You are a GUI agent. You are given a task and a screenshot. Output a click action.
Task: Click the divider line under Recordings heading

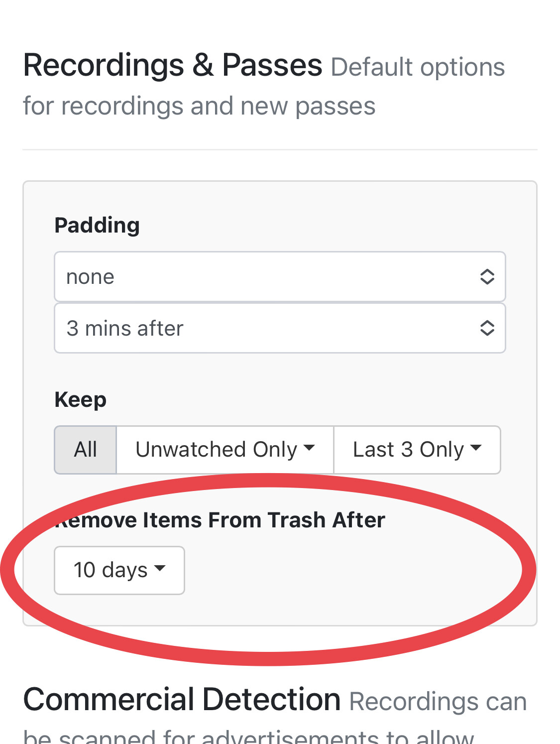click(280, 149)
